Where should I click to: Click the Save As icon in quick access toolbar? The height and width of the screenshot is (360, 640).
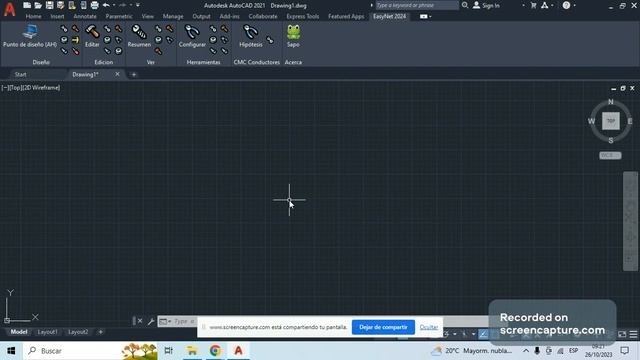(x=60, y=5)
